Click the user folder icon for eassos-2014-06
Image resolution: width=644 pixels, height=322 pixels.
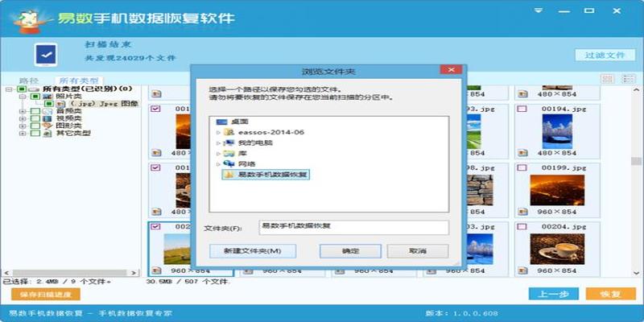tap(229, 132)
